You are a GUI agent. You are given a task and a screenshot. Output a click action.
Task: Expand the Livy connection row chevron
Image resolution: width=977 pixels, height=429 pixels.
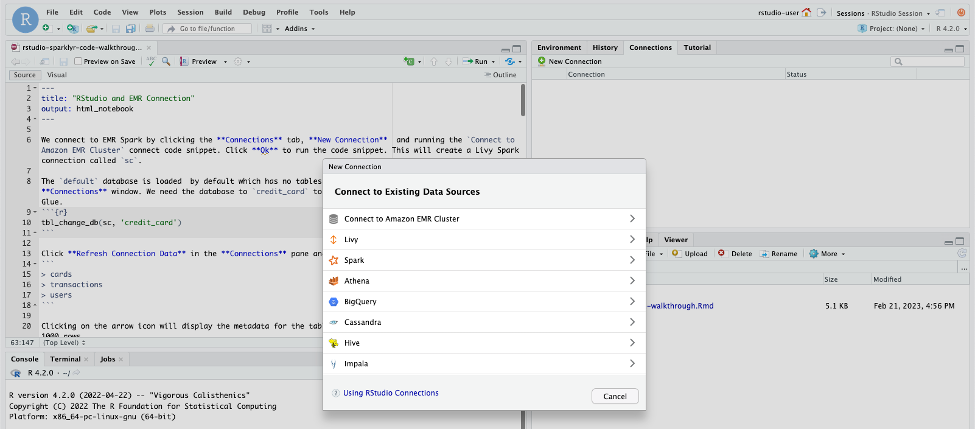632,239
